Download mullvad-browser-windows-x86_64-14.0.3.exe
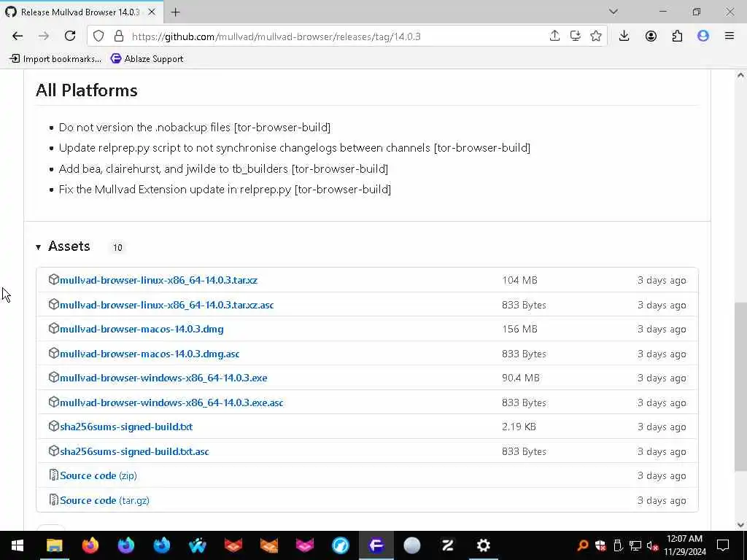This screenshot has height=560, width=747. coord(163,378)
